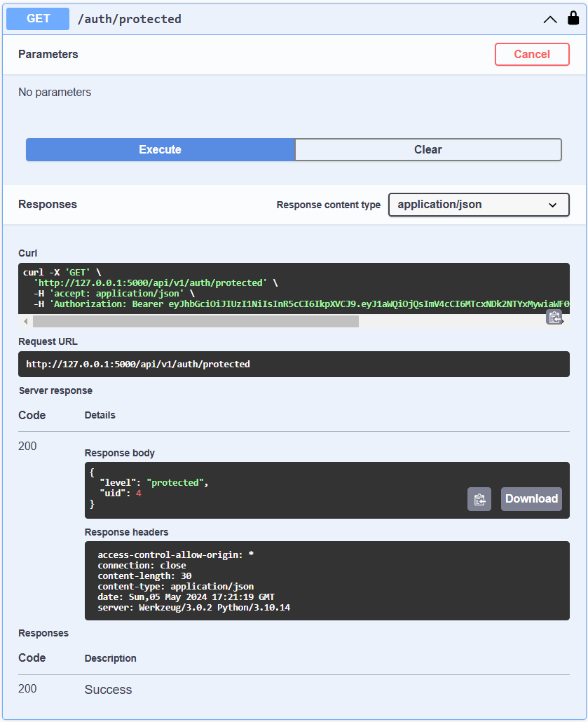The height and width of the screenshot is (722, 588).
Task: Click the Request URL code box
Action: [x=294, y=365]
